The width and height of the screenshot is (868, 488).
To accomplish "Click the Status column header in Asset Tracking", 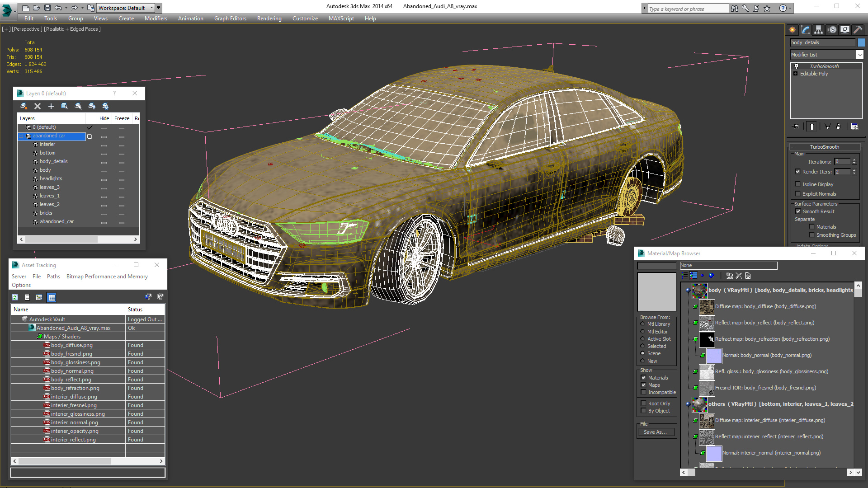I will point(145,310).
